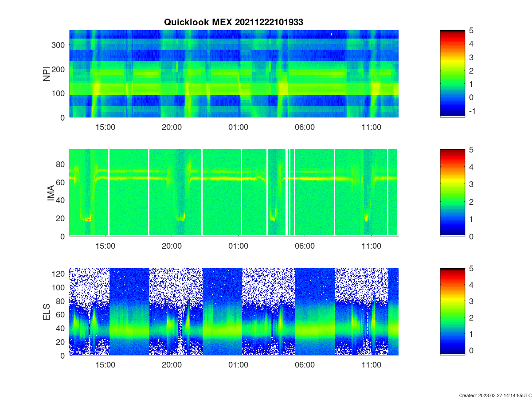Select the IMA y-axis label
The width and height of the screenshot is (532, 399).
coord(51,193)
